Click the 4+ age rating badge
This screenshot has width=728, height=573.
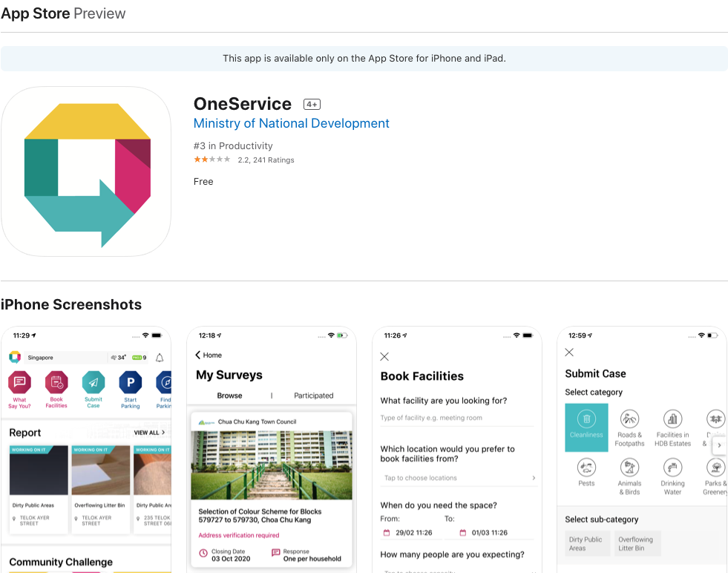[x=312, y=105]
